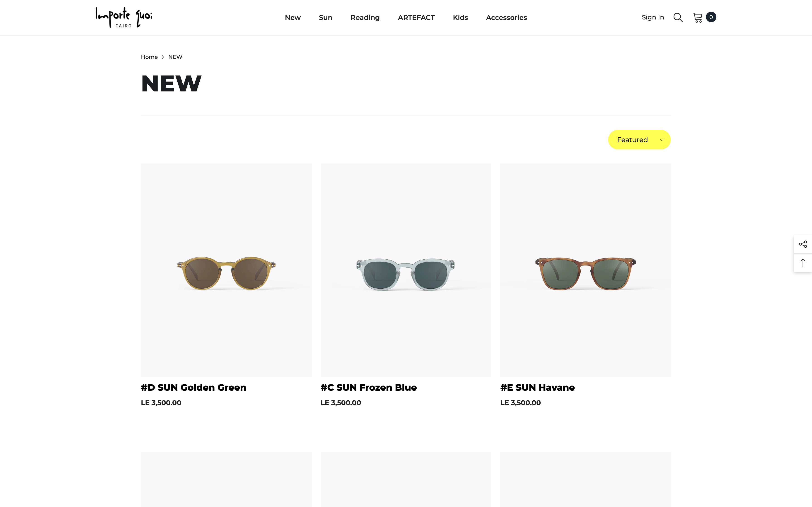Click the breadcrumb NEW category link
The image size is (812, 507).
[x=175, y=57]
